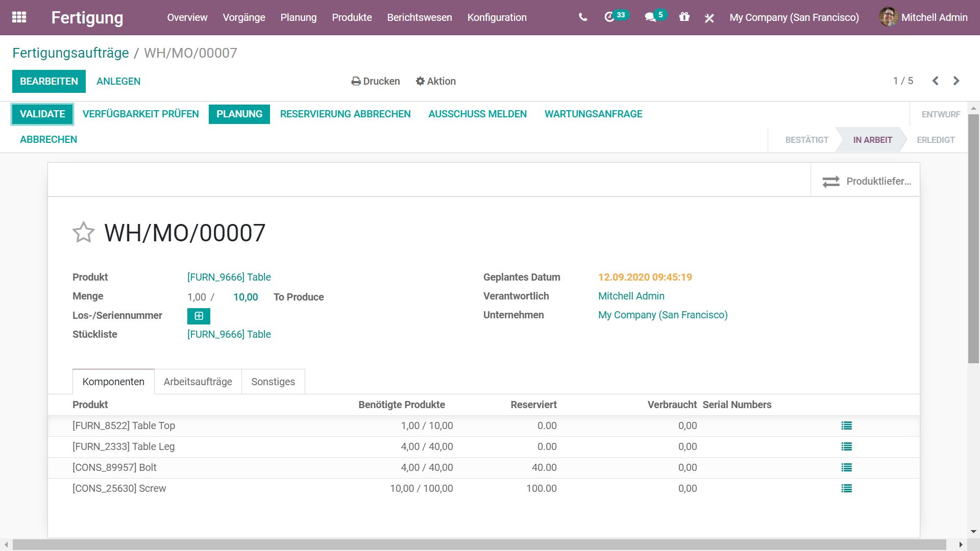
Task: Click the horizontal scrollbar at bottom
Action: pyautogui.click(x=479, y=545)
